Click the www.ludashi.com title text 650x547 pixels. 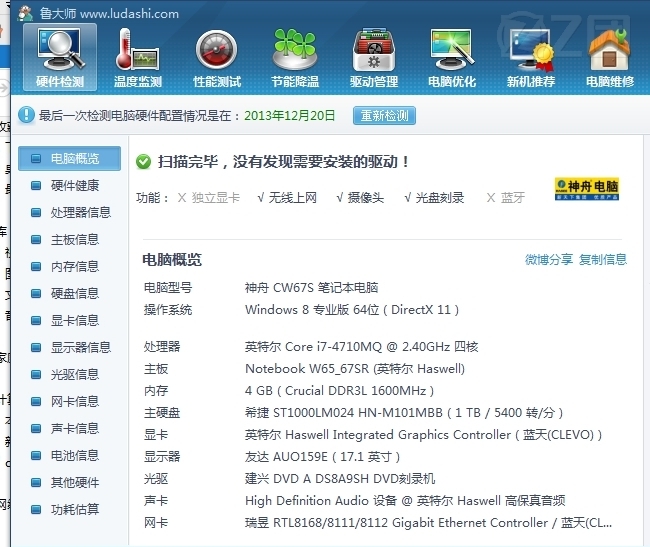pos(129,14)
